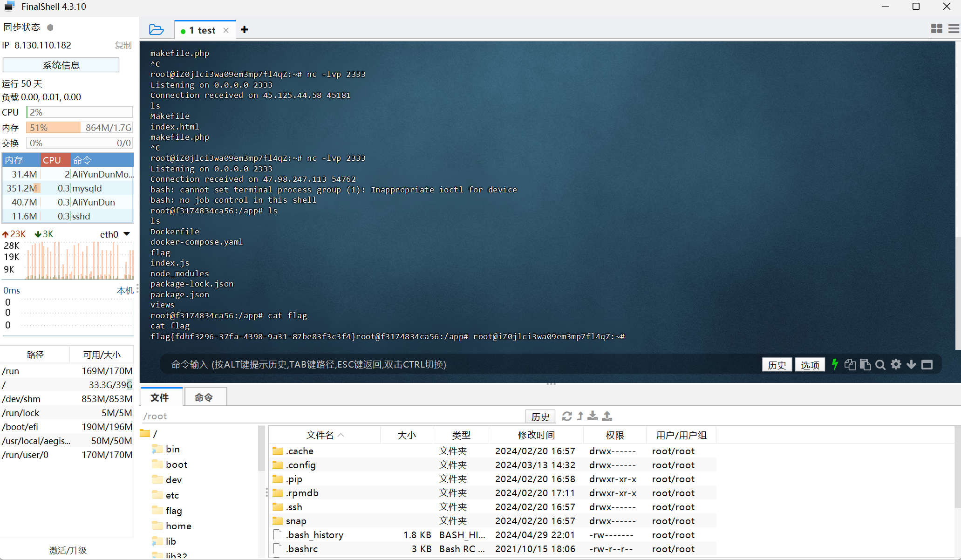
Task: Click the 交换 swap usage bar
Action: (80, 143)
